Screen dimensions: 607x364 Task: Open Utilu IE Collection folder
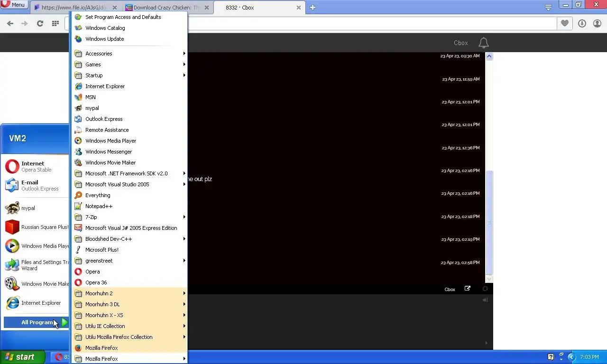tap(129, 326)
